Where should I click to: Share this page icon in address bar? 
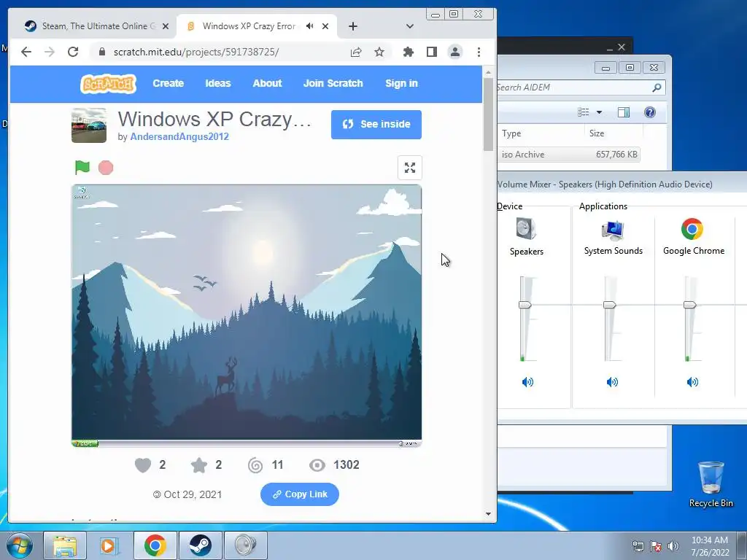tap(356, 52)
